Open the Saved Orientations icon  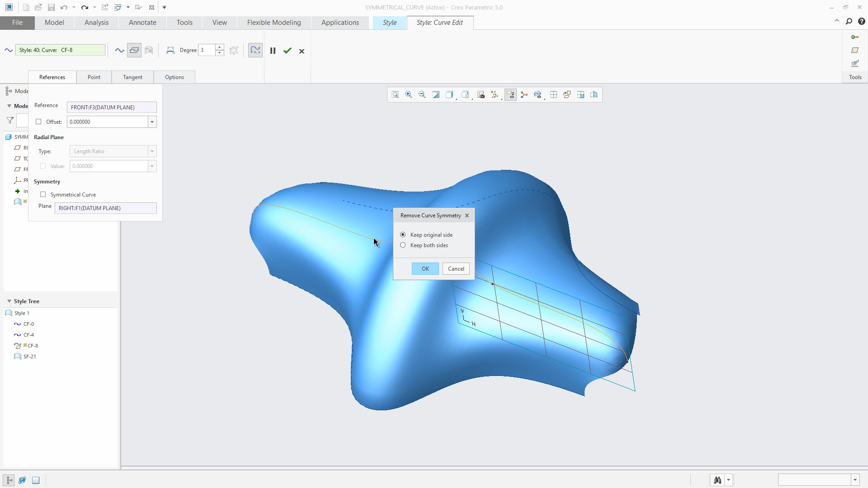466,95
